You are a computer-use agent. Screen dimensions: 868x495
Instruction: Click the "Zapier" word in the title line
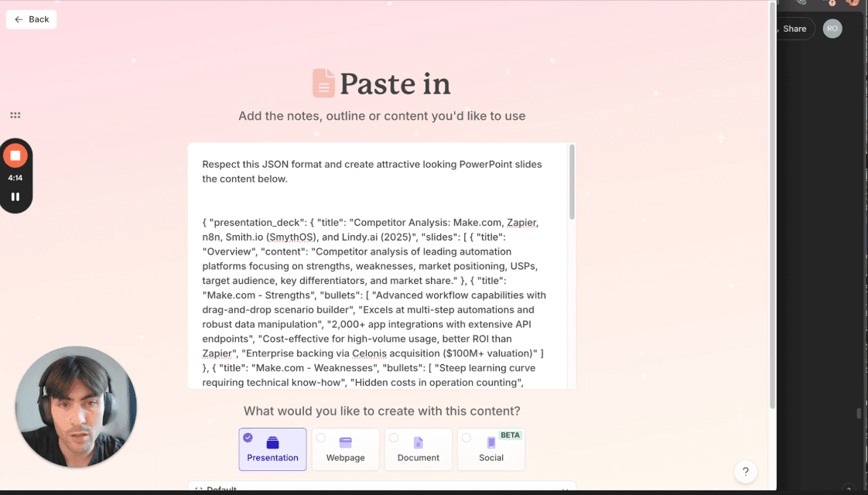pyautogui.click(x=521, y=223)
